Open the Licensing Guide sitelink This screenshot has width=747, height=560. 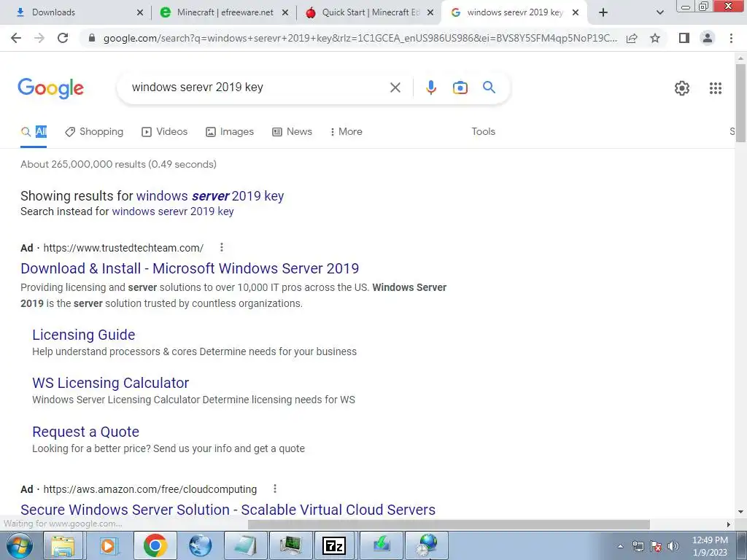pos(83,335)
